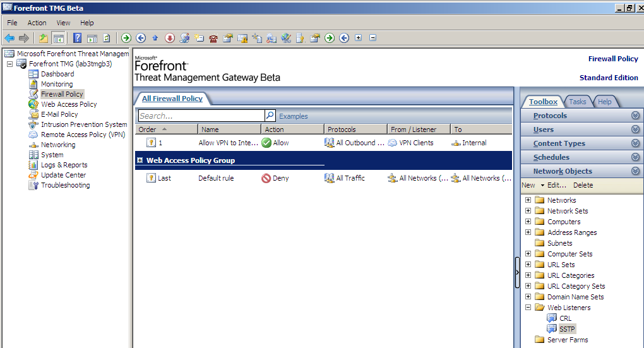Viewport: 644px width, 348px height.
Task: Open the View menu
Action: pyautogui.click(x=63, y=23)
